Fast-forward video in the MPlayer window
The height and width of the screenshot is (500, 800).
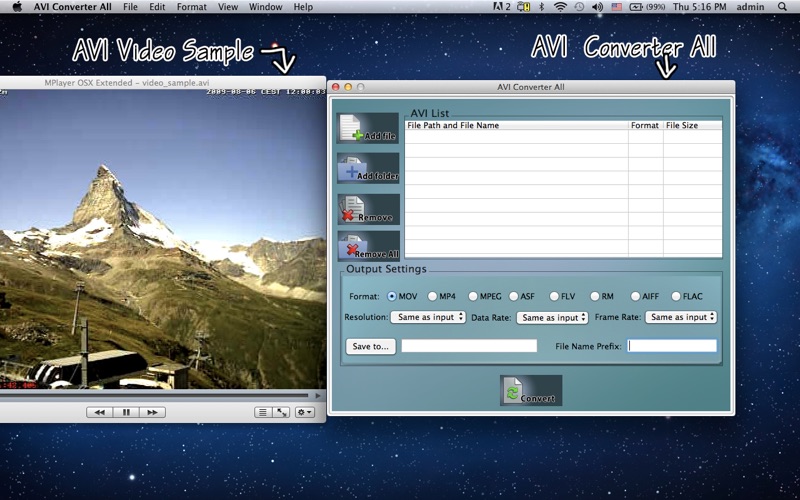(152, 412)
